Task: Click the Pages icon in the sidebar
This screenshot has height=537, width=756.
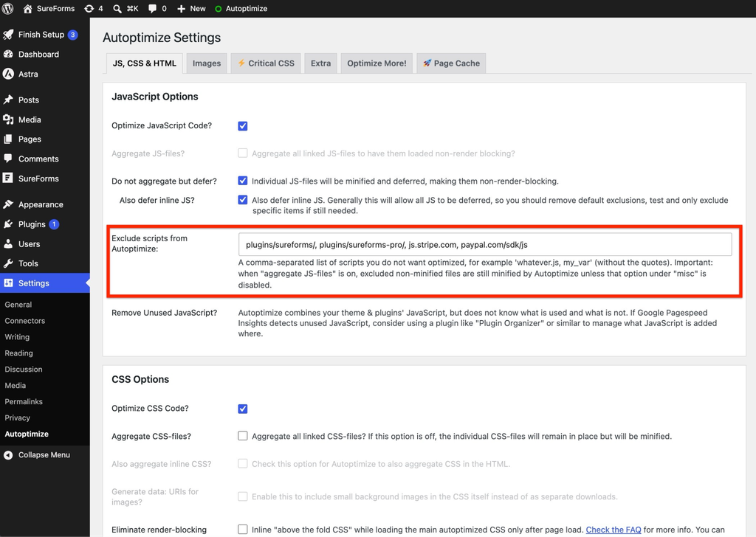Action: coord(8,139)
